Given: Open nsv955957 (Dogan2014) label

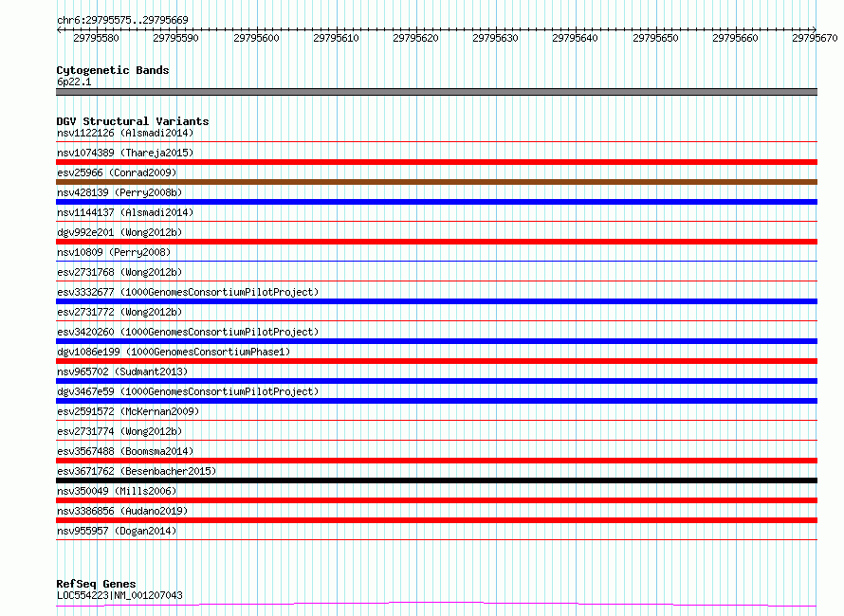Looking at the screenshot, I should [x=117, y=531].
